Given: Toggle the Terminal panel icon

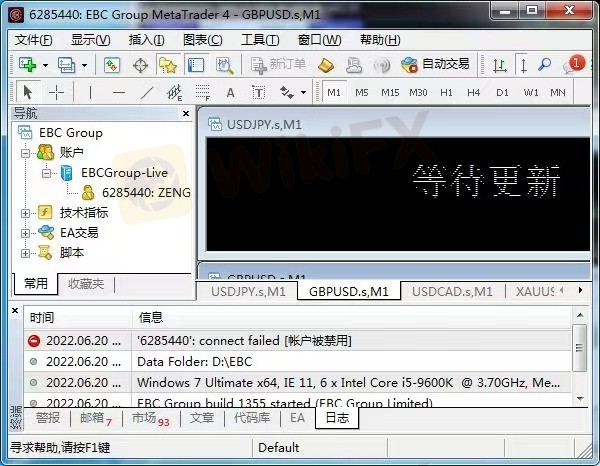Looking at the screenshot, I should point(196,65).
